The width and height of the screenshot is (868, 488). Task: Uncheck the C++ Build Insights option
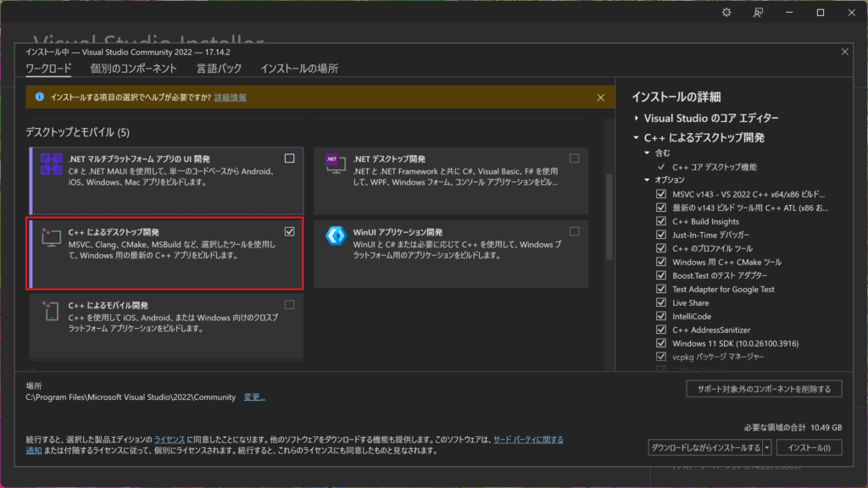661,221
